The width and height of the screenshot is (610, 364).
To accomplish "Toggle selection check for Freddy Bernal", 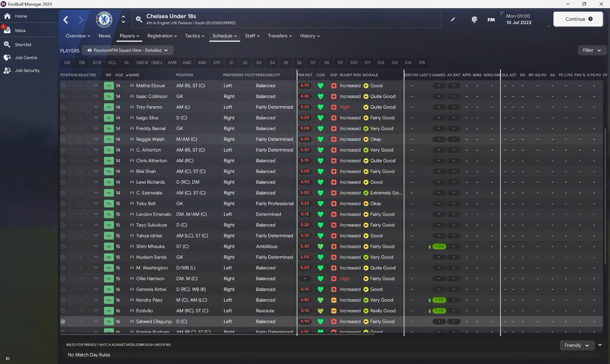I will (x=63, y=129).
